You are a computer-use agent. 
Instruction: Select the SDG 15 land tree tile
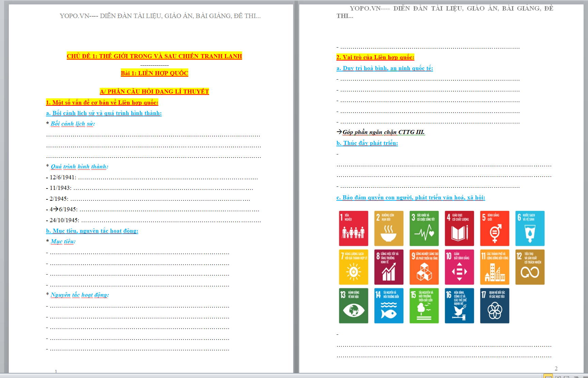424,306
